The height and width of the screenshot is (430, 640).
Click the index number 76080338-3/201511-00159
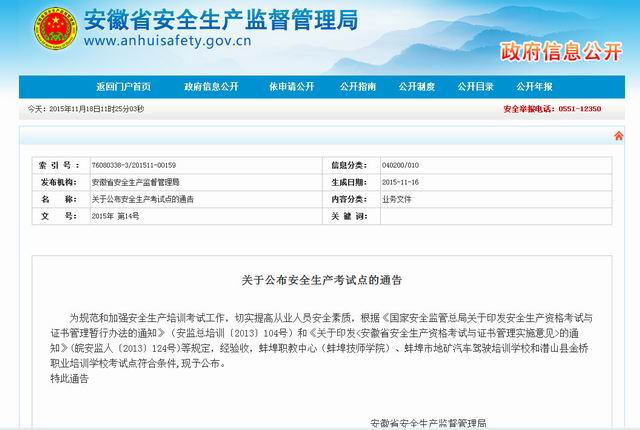132,164
